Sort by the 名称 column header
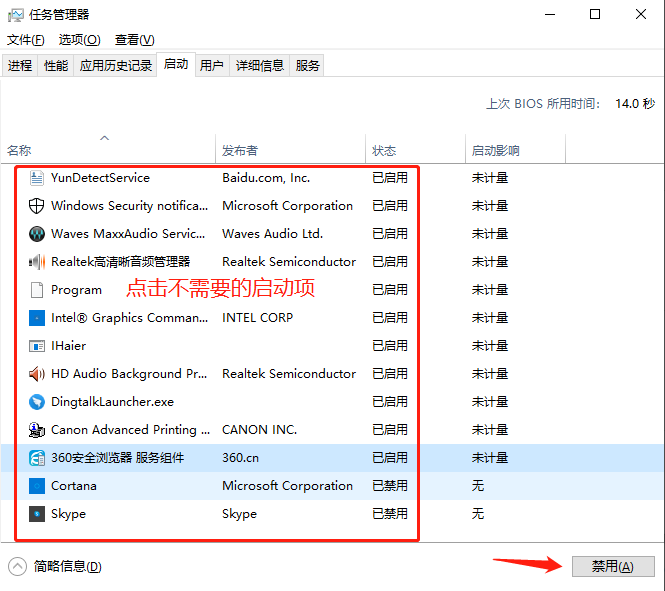 pos(108,148)
